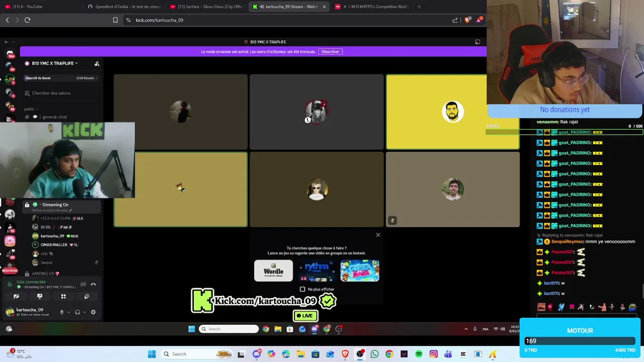Launch the Wordle activity

pos(273,271)
